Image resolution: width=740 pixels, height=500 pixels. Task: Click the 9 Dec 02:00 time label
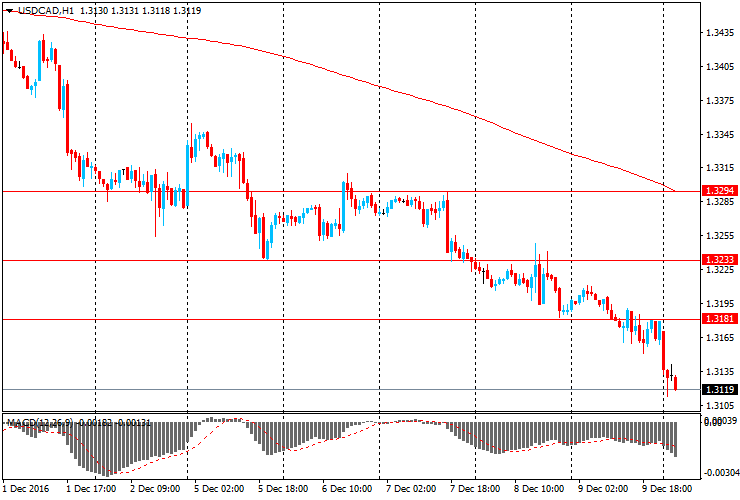[603, 488]
